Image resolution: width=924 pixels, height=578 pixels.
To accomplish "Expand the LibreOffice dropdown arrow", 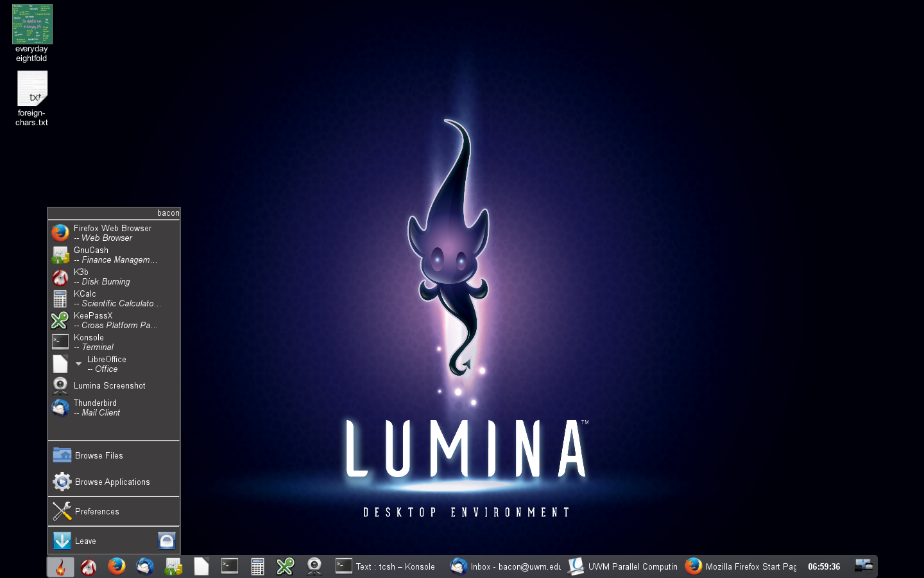I will pyautogui.click(x=79, y=364).
